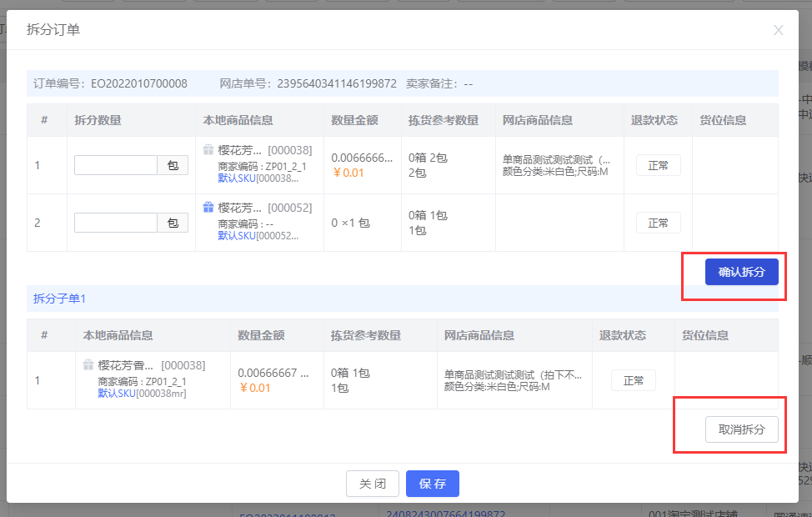The image size is (812, 517).
Task: Click the 正常 refund status tag in row 2
Action: point(659,223)
